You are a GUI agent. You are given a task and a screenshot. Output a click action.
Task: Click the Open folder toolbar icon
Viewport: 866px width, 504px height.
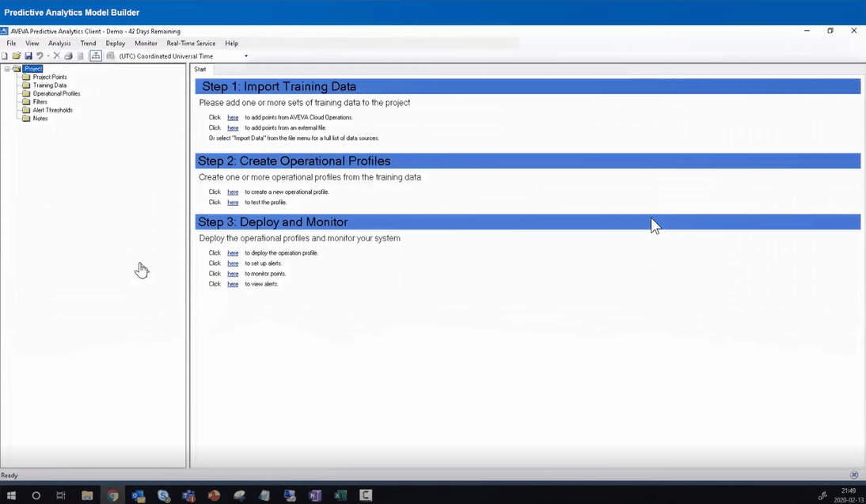16,56
